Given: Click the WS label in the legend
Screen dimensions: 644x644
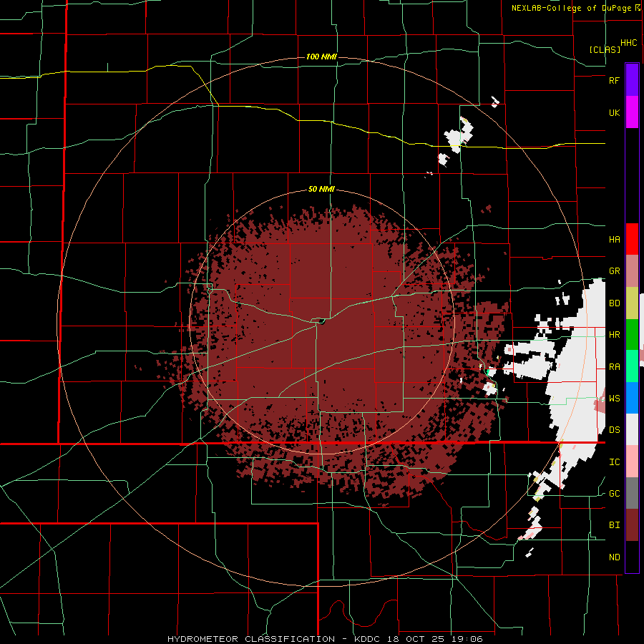Looking at the screenshot, I should pos(614,399).
